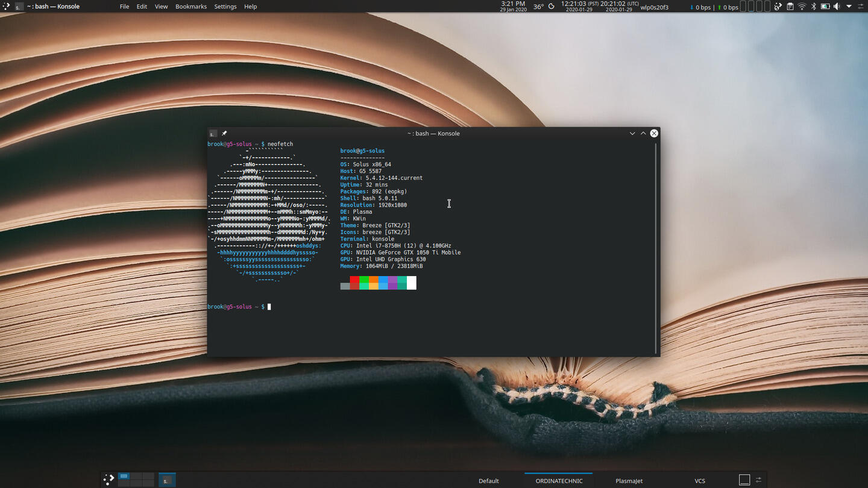Click the Shell: bash 5.0.11 line
This screenshot has width=868, height=488.
[369, 198]
